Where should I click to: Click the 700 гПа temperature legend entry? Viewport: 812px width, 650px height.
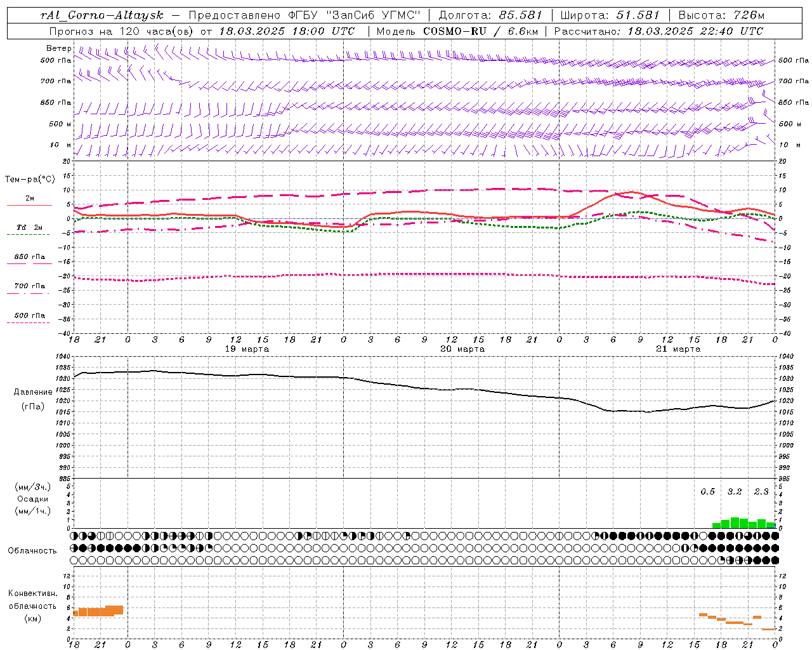(29, 286)
